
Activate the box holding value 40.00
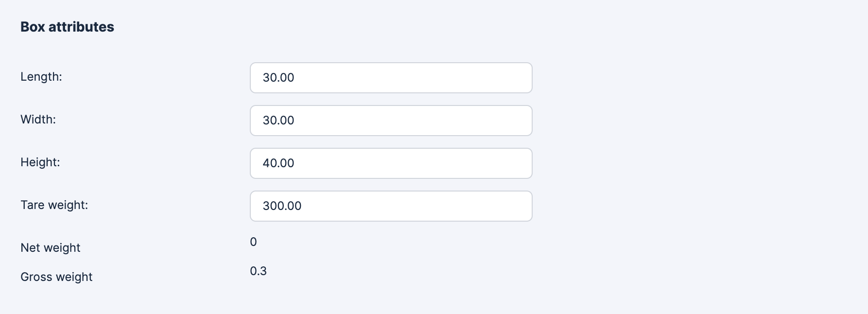(391, 163)
